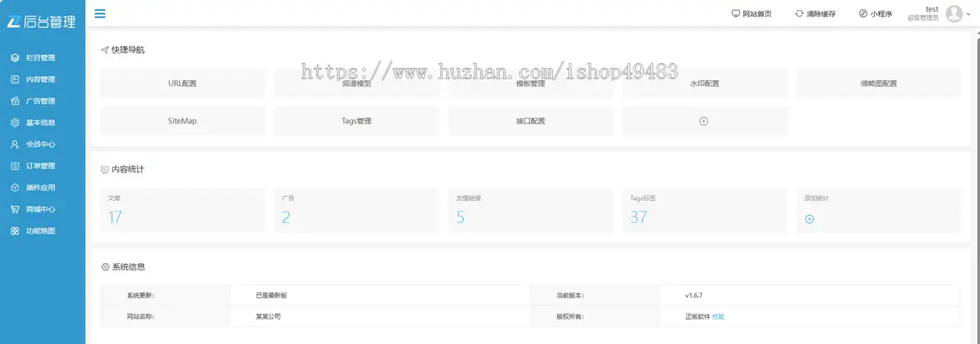Click the refresh icon beside 清除缓存

[800, 14]
